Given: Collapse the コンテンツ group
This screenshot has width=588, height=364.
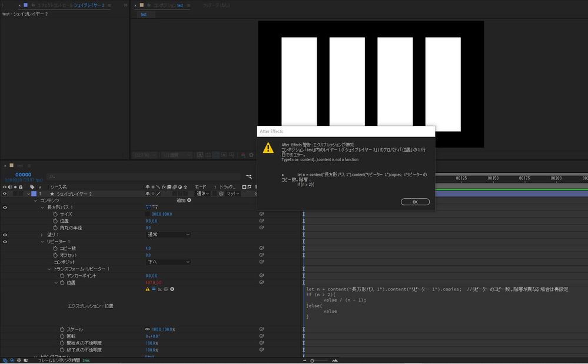Looking at the screenshot, I should [x=36, y=201].
